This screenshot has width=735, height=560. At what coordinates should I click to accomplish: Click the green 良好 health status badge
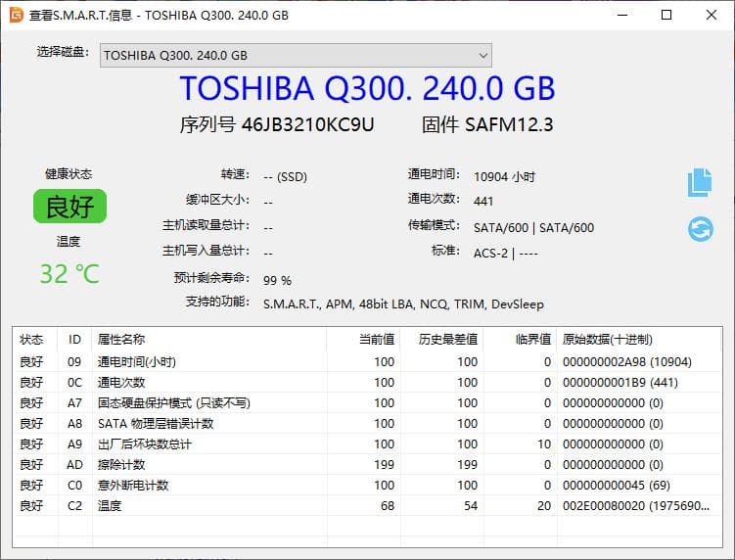click(69, 206)
